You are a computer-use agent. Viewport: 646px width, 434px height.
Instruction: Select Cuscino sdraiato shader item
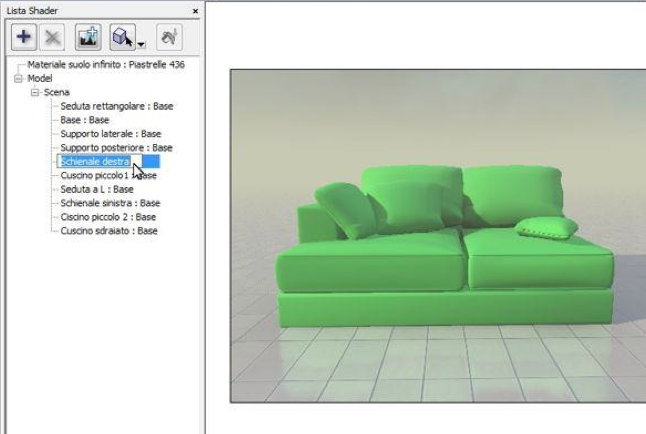[108, 230]
